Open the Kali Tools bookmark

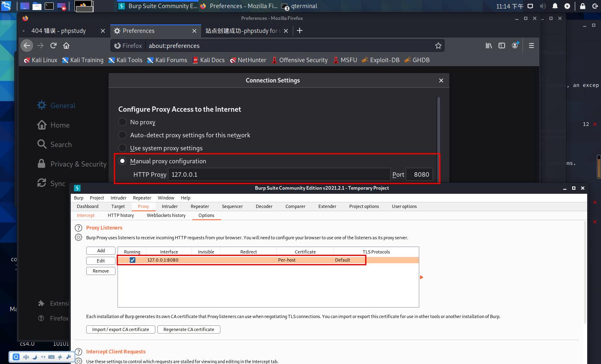coord(125,60)
